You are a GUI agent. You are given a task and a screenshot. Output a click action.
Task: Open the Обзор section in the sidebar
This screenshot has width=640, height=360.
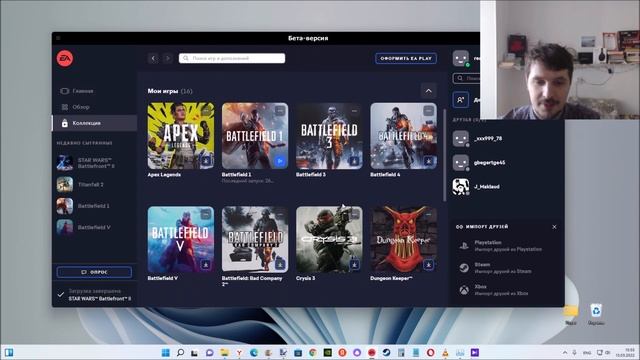[94, 107]
